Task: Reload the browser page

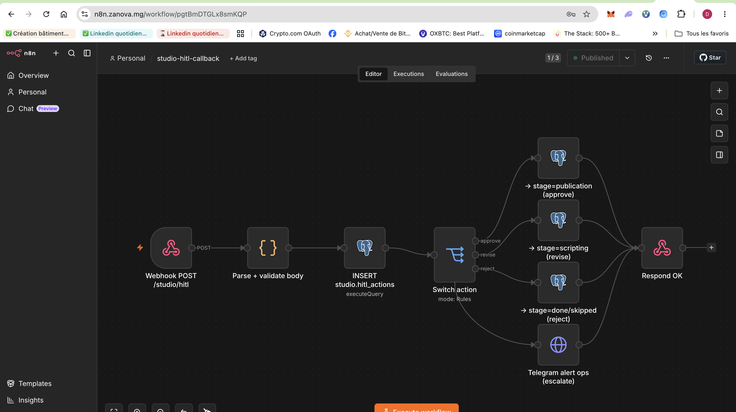Action: click(x=46, y=14)
